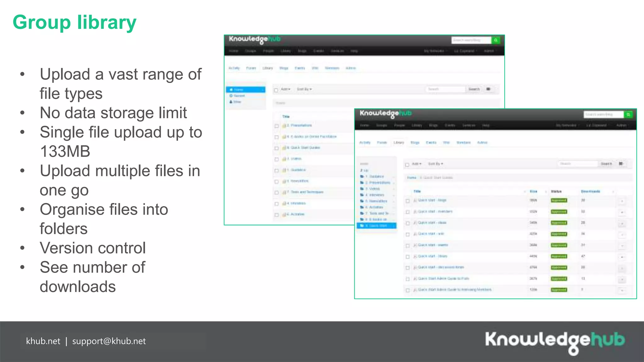Image resolution: width=644 pixels, height=362 pixels.
Task: Expand 2. Presentations folder arrow in front sidebar
Action: tap(394, 183)
